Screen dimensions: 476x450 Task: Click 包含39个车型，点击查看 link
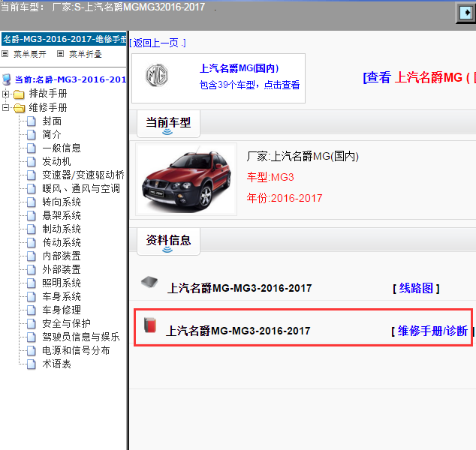tap(249, 85)
